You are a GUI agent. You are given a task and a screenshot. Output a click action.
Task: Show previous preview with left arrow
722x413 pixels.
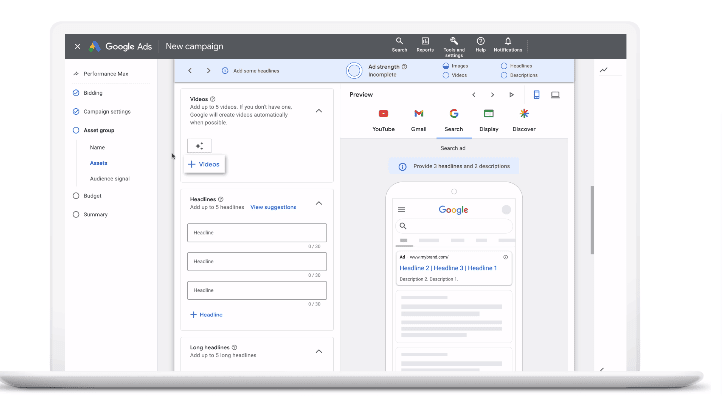pos(473,95)
